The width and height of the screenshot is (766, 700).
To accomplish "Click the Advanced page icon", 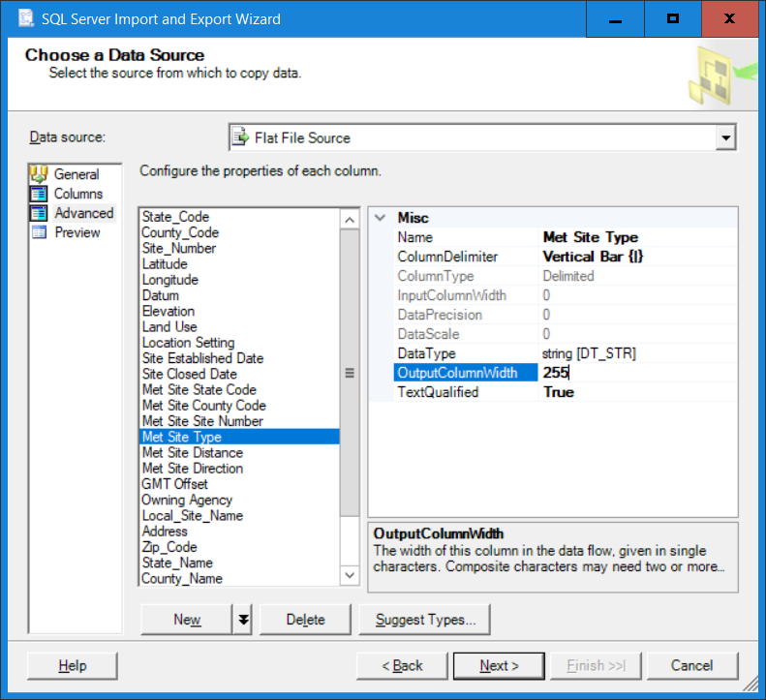I will (x=39, y=213).
